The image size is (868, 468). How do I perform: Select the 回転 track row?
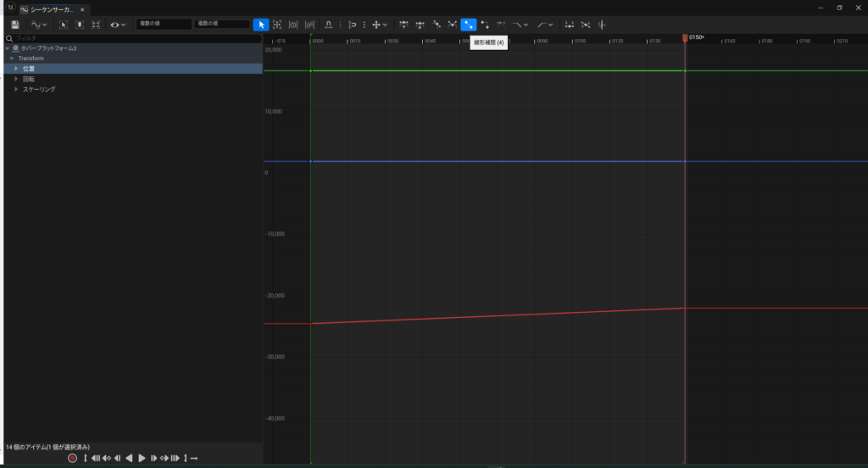coord(133,79)
